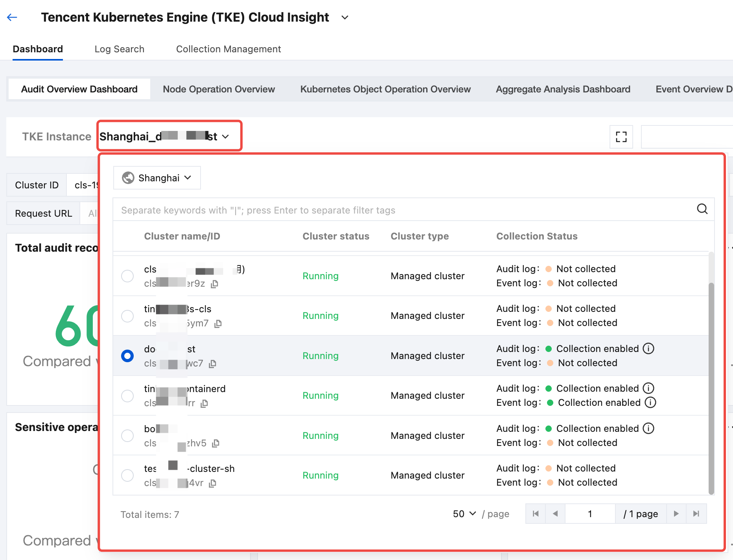Select the cluster-sh cluster radio button
The width and height of the screenshot is (733, 560).
[x=127, y=475]
